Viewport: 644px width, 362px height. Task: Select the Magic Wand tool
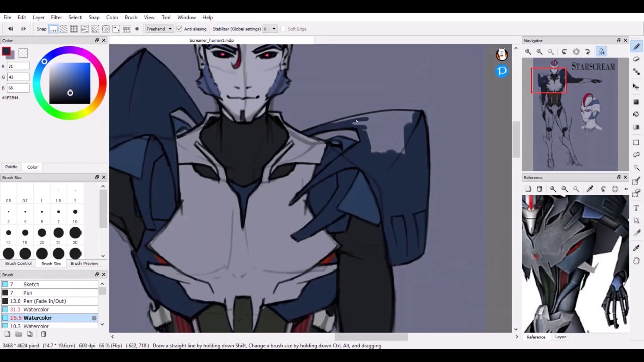click(x=636, y=167)
